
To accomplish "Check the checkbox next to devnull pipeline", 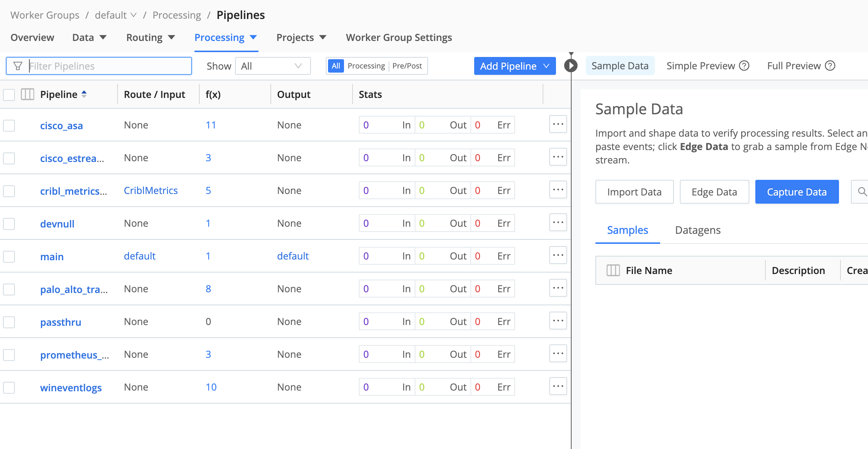I will pos(9,224).
